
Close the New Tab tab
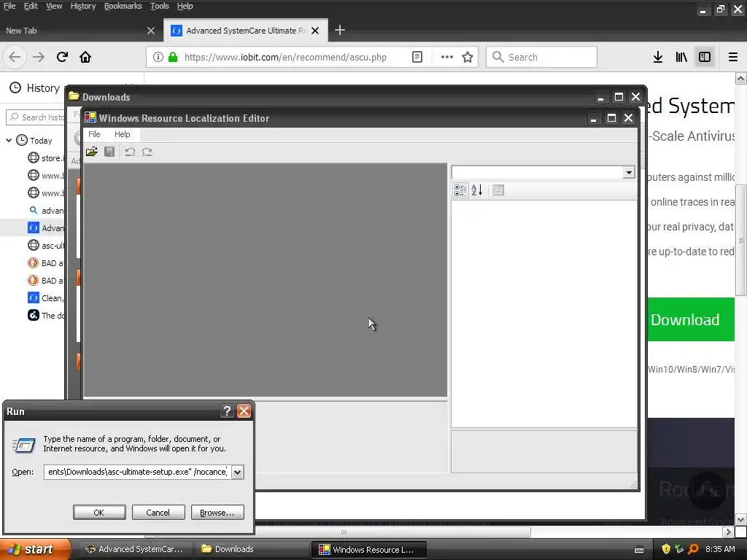pyautogui.click(x=151, y=31)
